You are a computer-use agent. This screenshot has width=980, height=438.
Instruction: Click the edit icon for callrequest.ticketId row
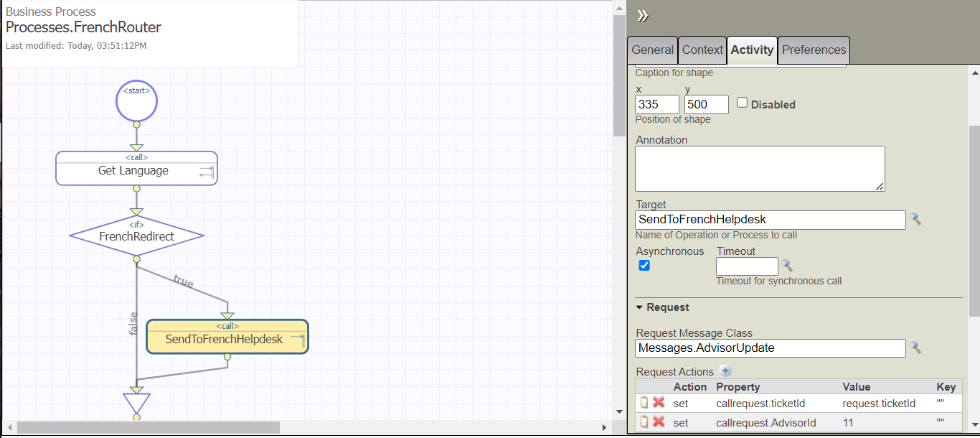(x=644, y=403)
